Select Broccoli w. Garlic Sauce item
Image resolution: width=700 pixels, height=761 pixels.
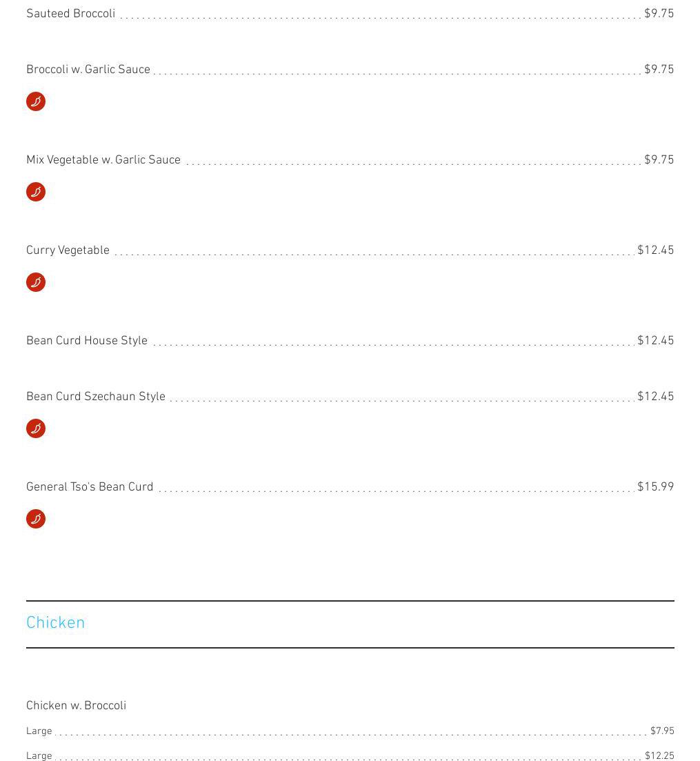[x=88, y=70]
